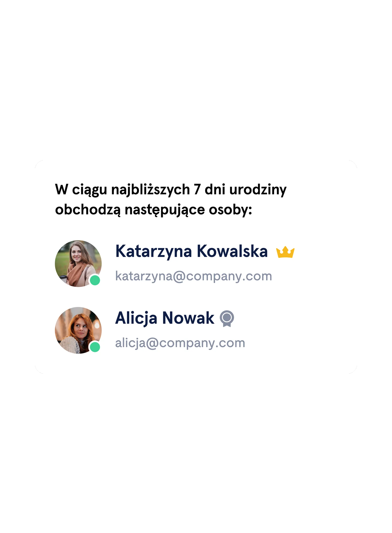Click Katarzyna's green online status dot

tap(95, 280)
